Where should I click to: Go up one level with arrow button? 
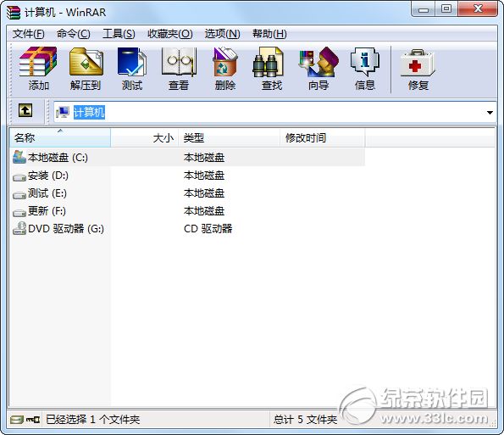[x=25, y=110]
